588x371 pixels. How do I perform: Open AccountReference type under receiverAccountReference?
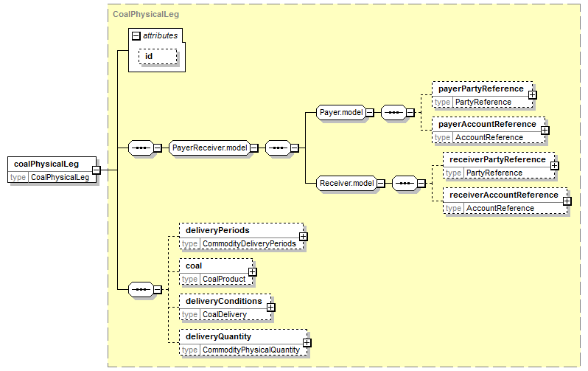(x=500, y=209)
